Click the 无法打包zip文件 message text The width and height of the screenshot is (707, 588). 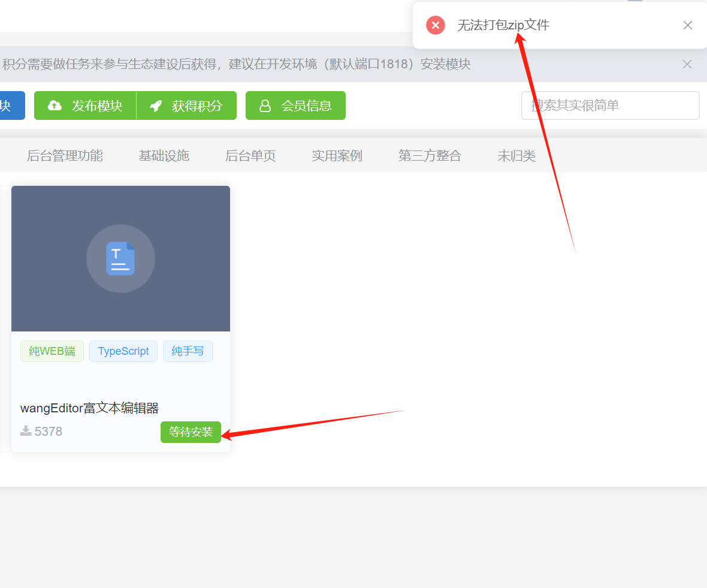pyautogui.click(x=503, y=25)
